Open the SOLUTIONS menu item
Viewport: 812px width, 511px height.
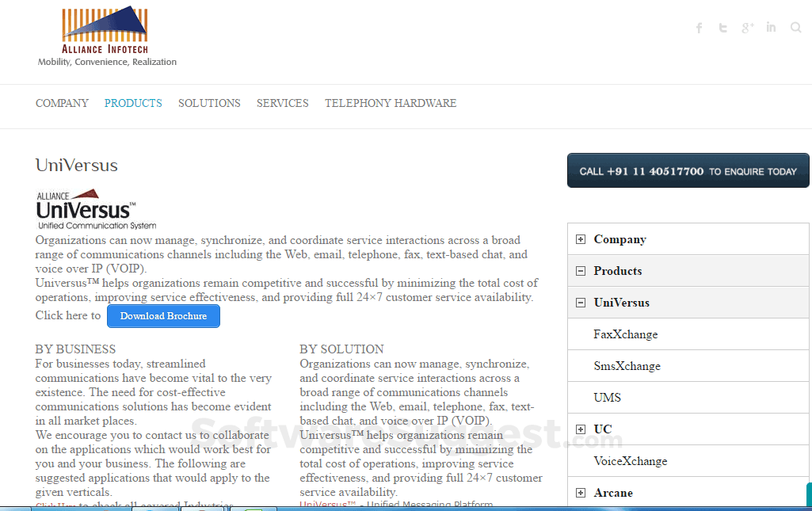click(x=209, y=103)
